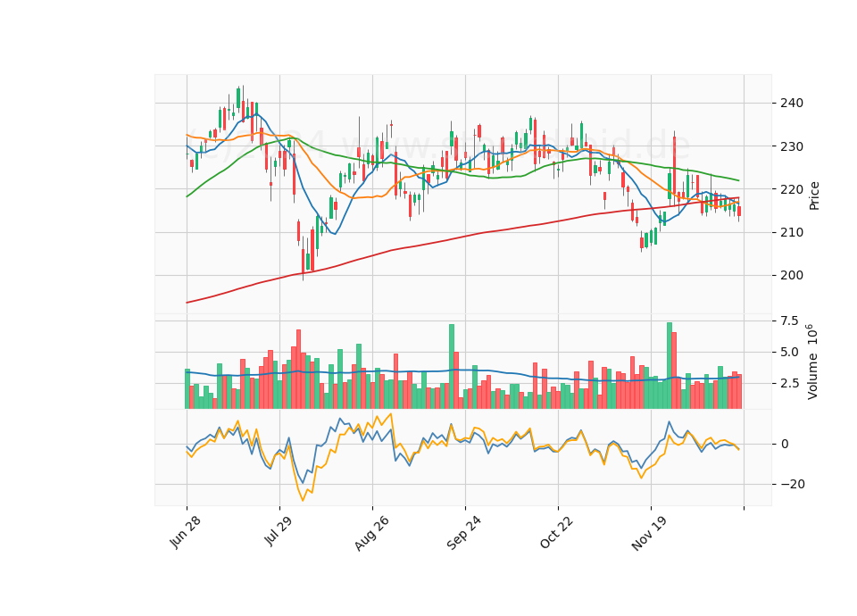Click the Volume 10^6 axis title

pyautogui.click(x=812, y=362)
